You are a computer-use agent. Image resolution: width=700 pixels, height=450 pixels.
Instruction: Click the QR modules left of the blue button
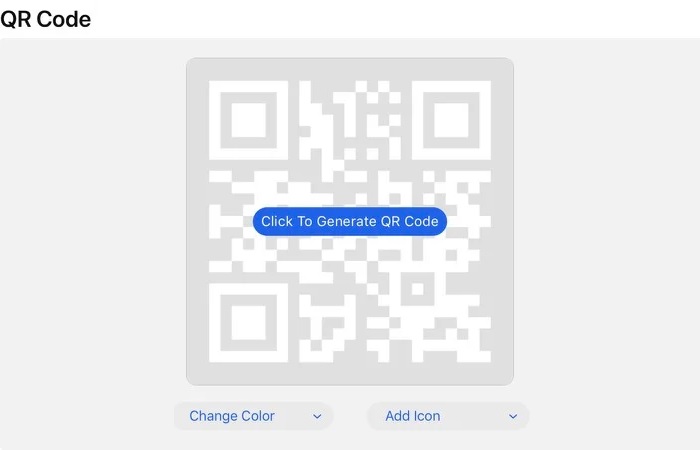[x=231, y=221]
